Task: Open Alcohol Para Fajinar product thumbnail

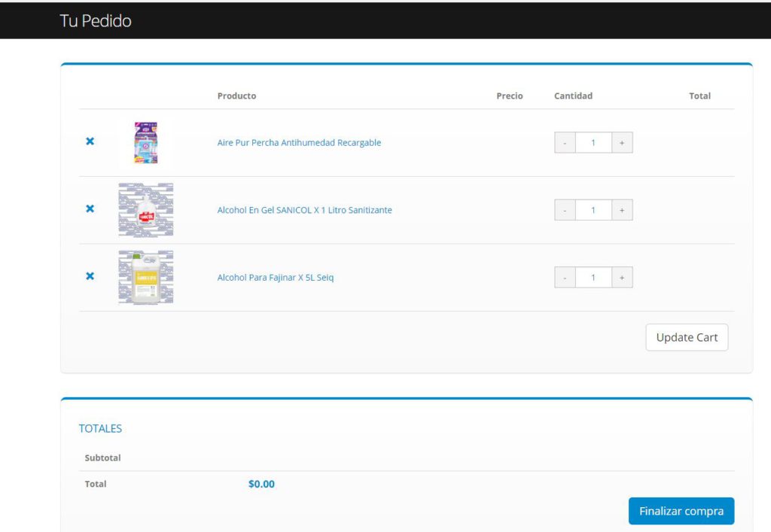Action: [x=146, y=278]
